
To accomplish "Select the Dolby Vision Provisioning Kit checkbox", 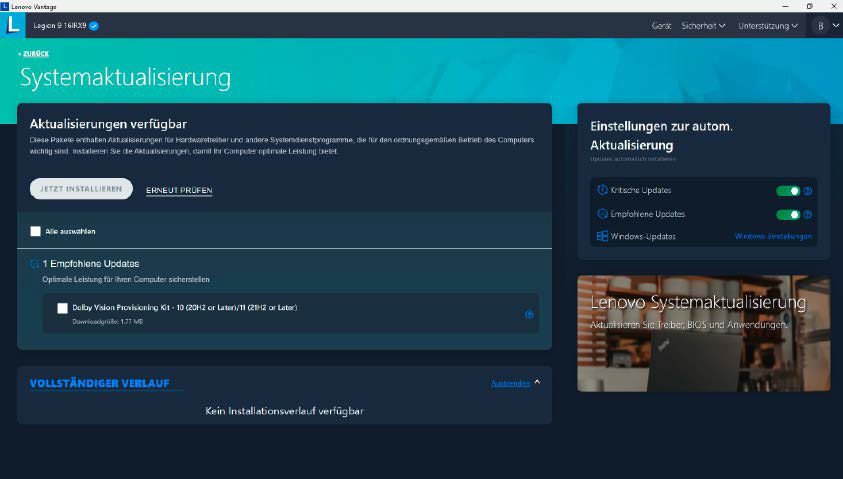I will (x=63, y=308).
